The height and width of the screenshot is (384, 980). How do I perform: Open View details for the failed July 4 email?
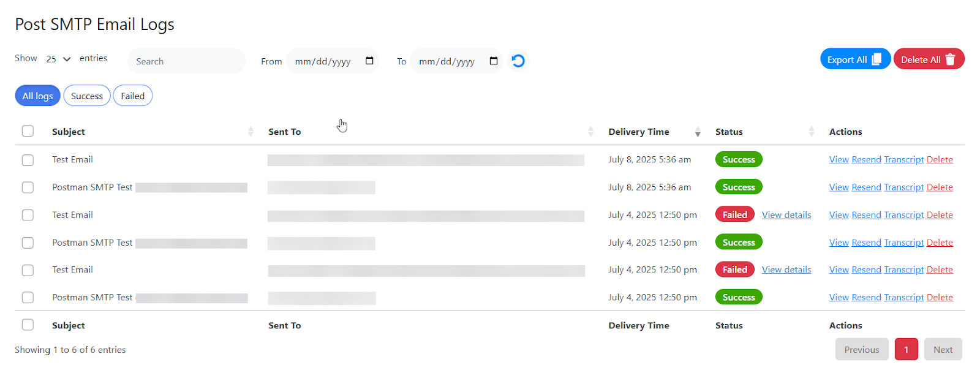pos(786,214)
